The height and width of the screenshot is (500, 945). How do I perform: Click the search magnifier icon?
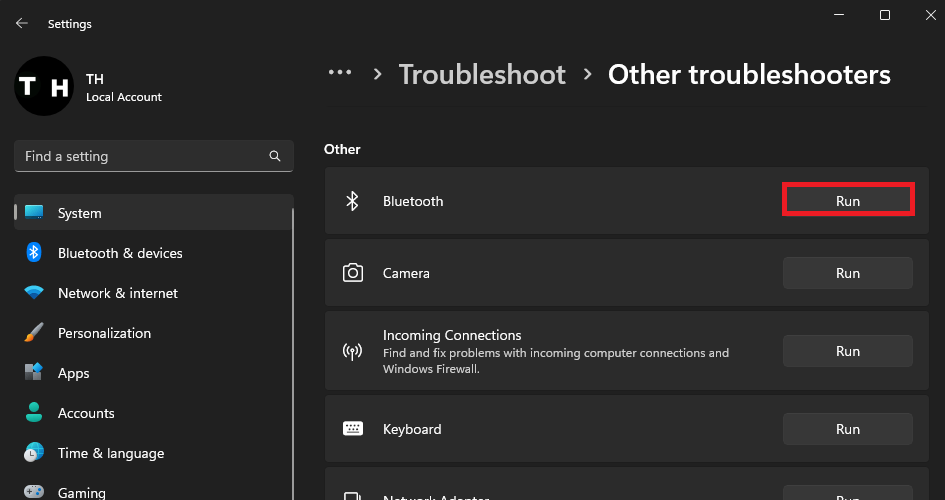point(275,156)
